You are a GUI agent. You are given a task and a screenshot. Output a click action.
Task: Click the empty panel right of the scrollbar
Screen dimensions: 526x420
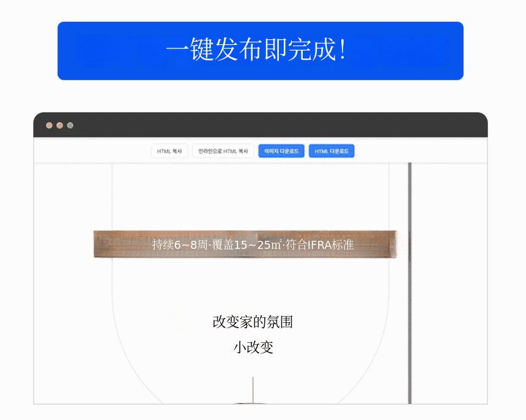coord(450,281)
